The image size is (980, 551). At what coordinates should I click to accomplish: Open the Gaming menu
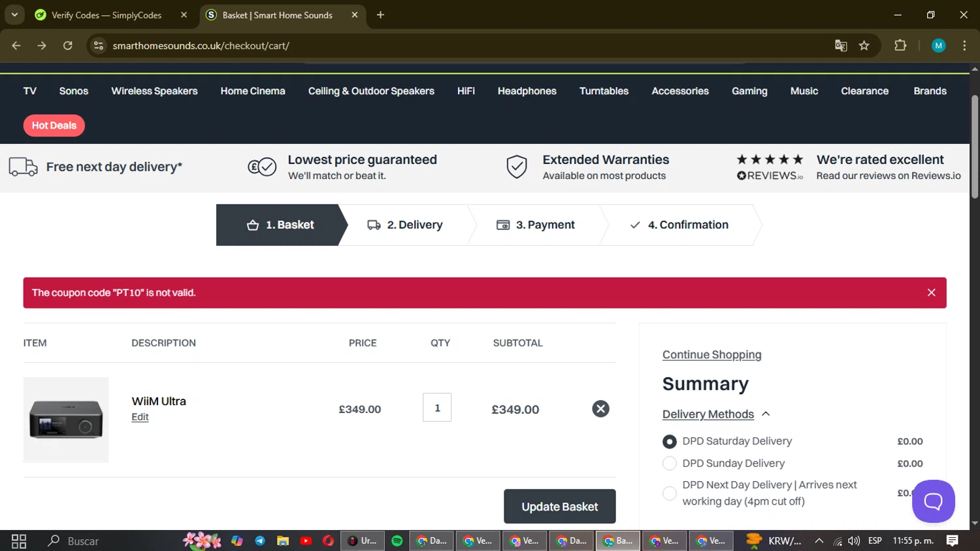pyautogui.click(x=749, y=91)
